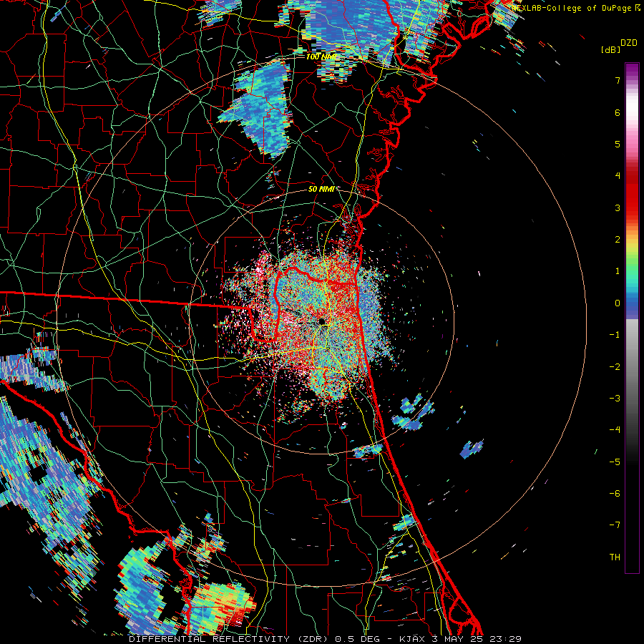Click scale value 5 on legend
The width and height of the screenshot is (644, 644).
[618, 144]
